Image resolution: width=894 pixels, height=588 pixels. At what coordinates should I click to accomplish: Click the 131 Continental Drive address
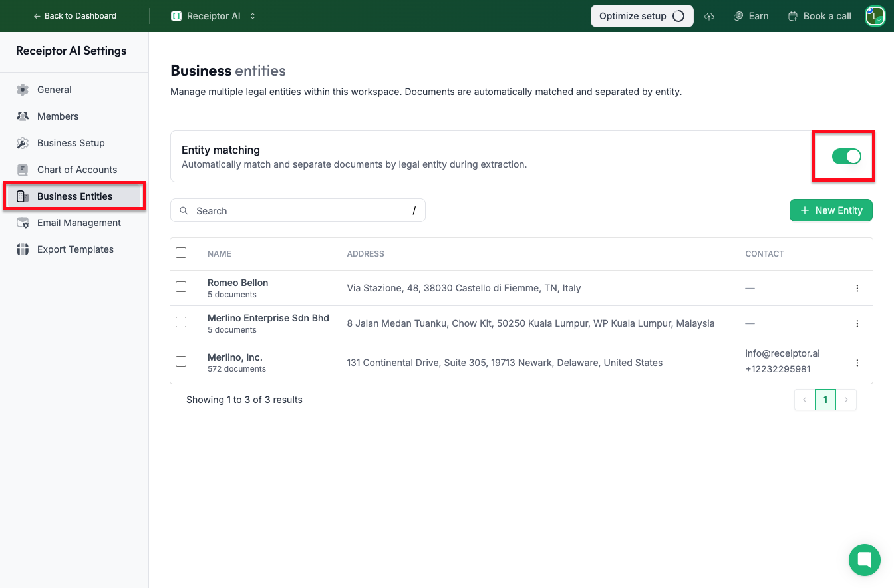(x=505, y=363)
